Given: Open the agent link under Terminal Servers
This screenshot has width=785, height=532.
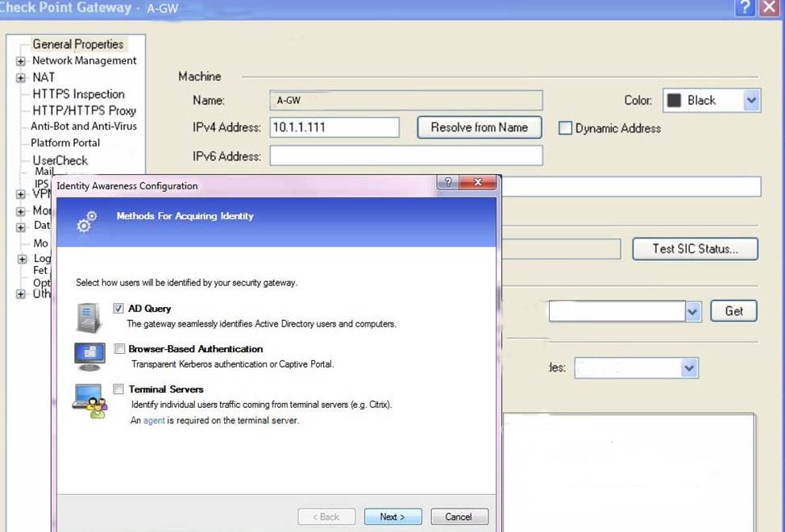Looking at the screenshot, I should point(153,421).
